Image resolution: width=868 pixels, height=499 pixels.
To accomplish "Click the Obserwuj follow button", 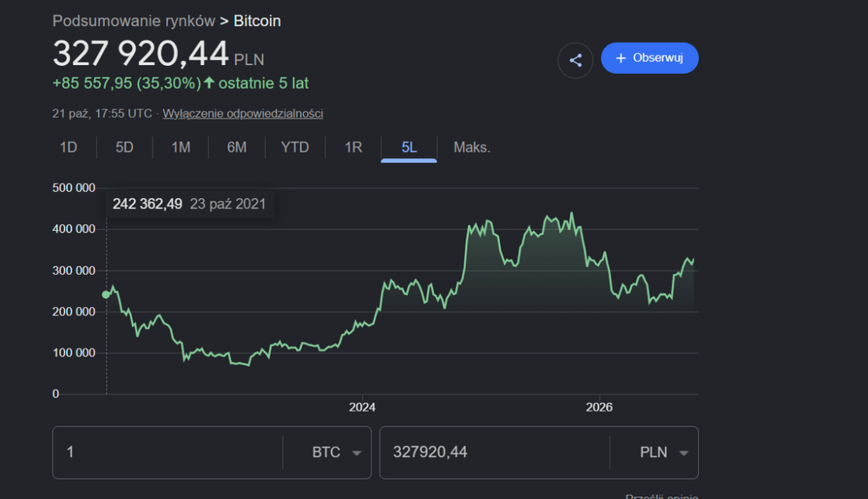I will pyautogui.click(x=649, y=58).
